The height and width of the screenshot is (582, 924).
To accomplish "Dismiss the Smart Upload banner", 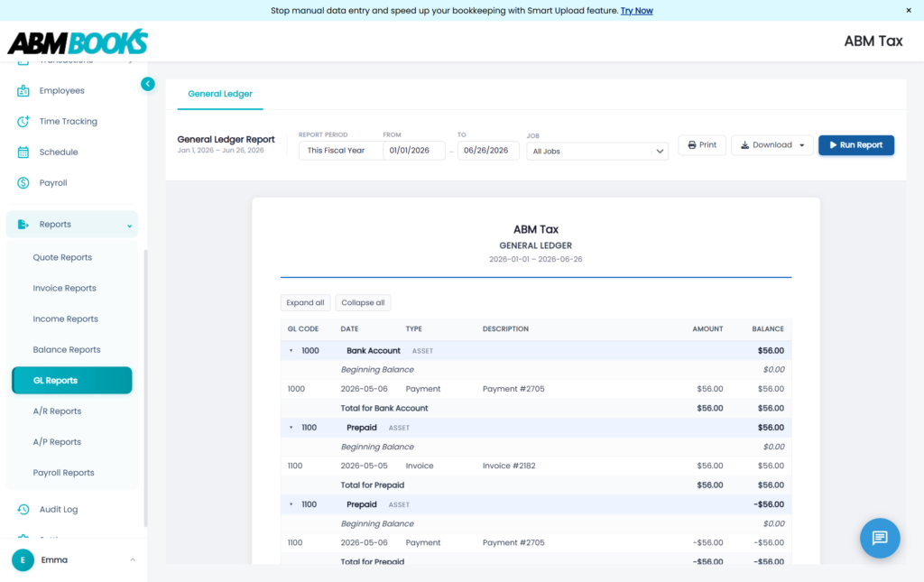I will point(908,10).
